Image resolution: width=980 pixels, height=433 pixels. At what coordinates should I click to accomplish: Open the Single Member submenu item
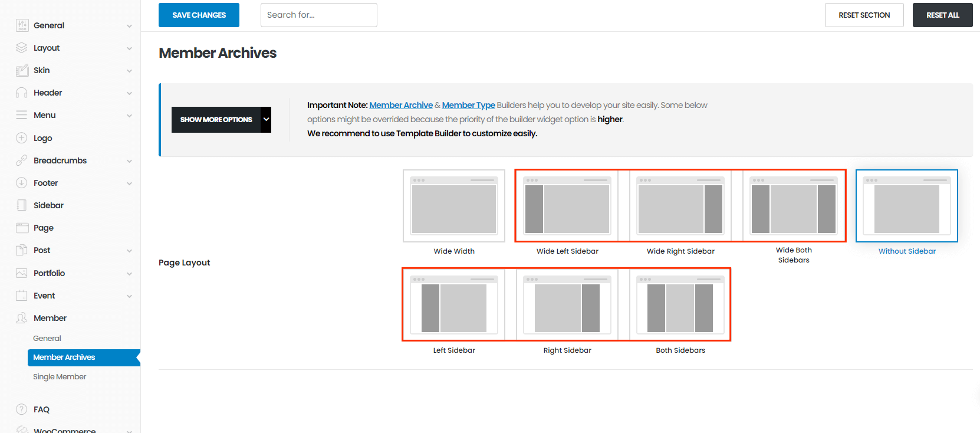point(60,377)
